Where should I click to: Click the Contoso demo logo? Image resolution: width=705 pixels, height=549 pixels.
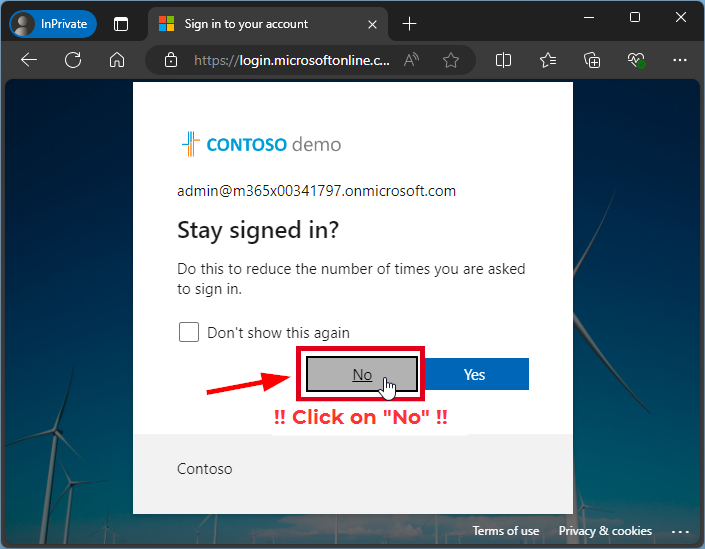click(261, 144)
